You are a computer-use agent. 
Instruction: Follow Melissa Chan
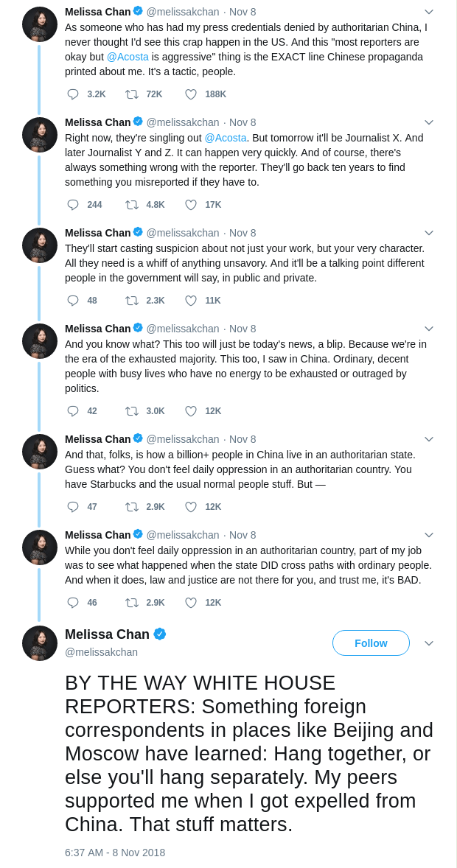(x=371, y=643)
